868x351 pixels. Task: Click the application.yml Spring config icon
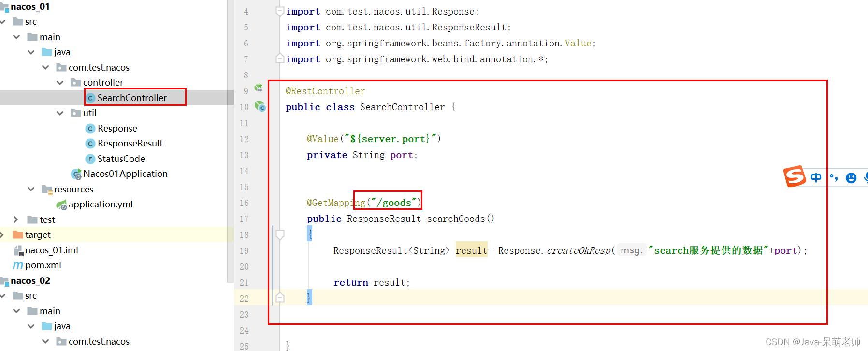tap(61, 205)
